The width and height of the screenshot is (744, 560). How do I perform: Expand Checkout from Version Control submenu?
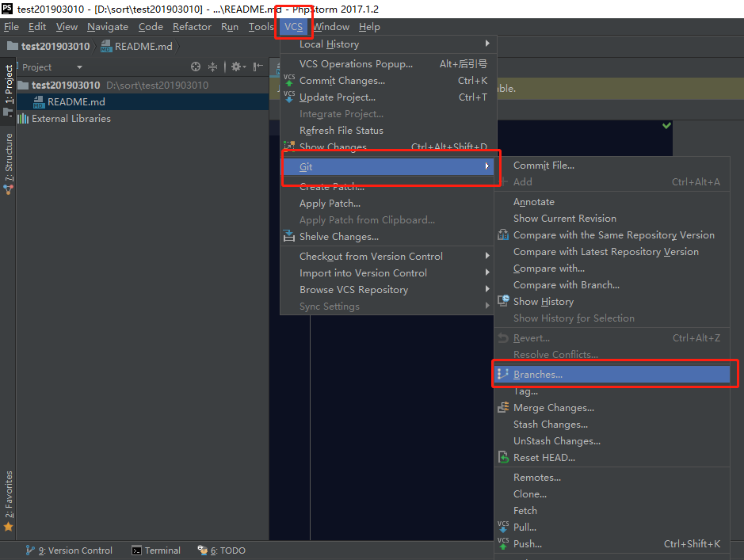point(487,256)
